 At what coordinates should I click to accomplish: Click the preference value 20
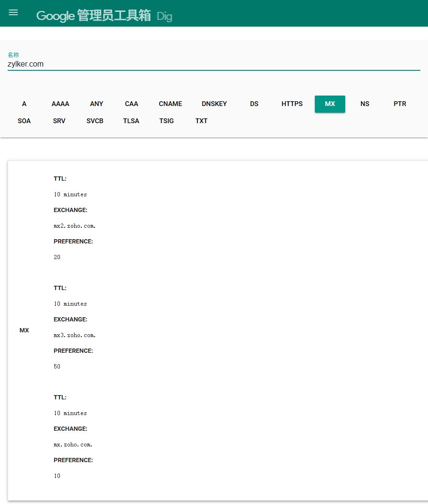(x=57, y=257)
